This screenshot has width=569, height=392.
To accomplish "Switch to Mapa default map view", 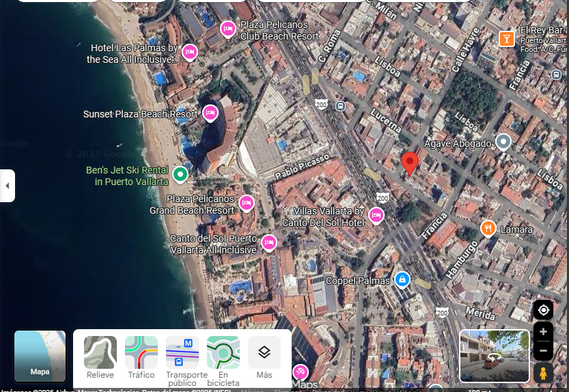I will click(40, 356).
